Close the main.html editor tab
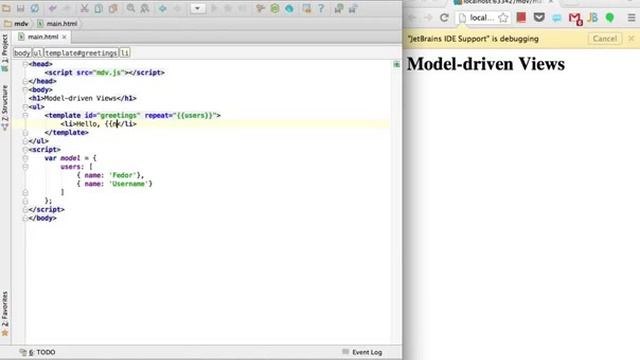This screenshot has width=640, height=360. [64, 37]
